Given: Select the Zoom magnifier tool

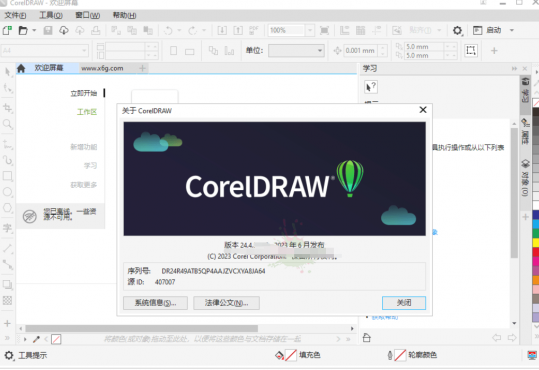Looking at the screenshot, I should click(8, 124).
